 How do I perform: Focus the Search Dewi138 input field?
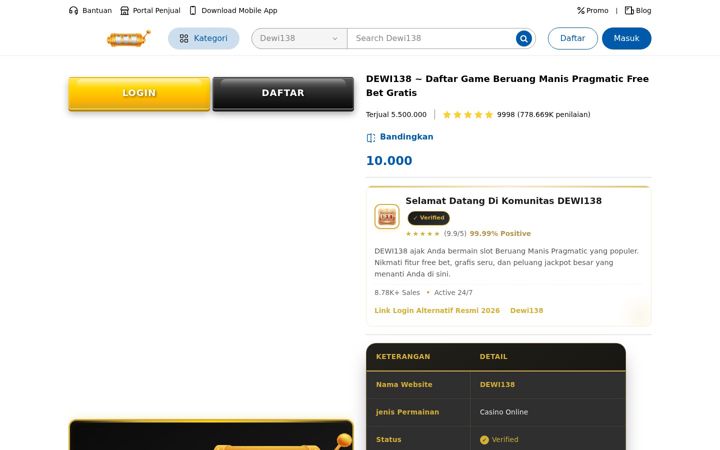tap(432, 39)
